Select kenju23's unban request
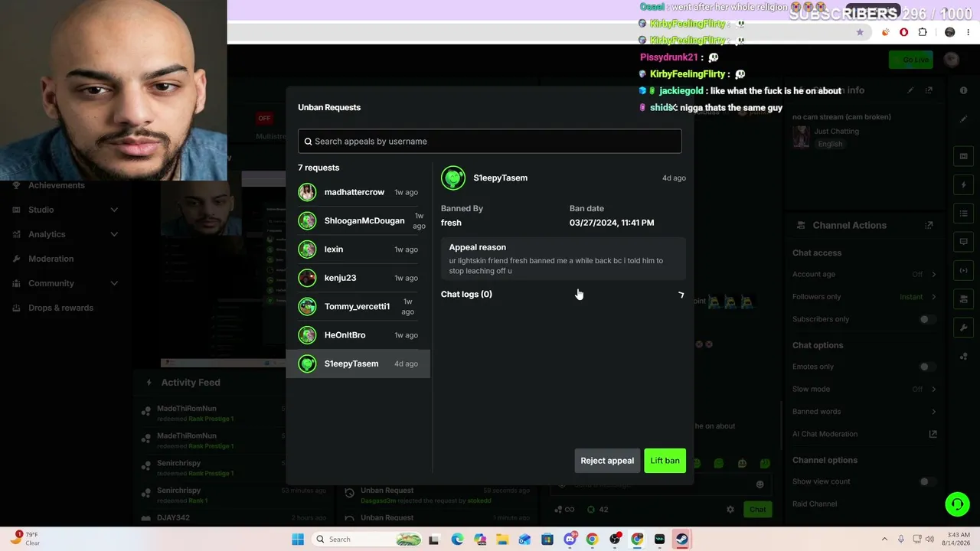 pos(358,278)
